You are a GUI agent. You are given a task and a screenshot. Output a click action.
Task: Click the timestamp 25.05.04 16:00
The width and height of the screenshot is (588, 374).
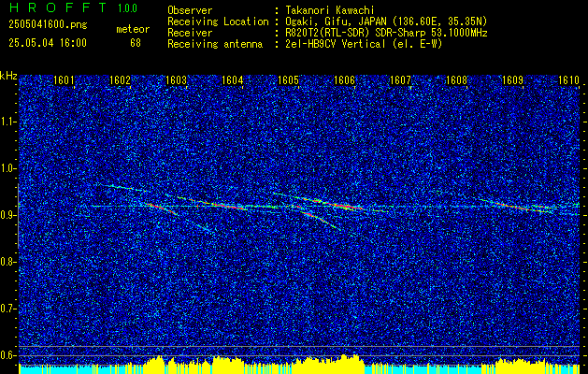[48, 43]
